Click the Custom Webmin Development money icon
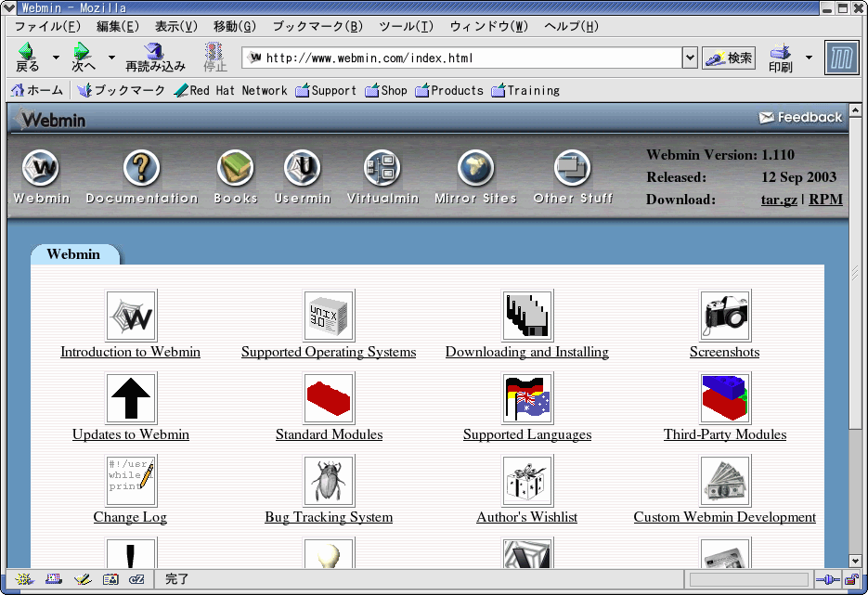This screenshot has height=595, width=868. pyautogui.click(x=725, y=481)
